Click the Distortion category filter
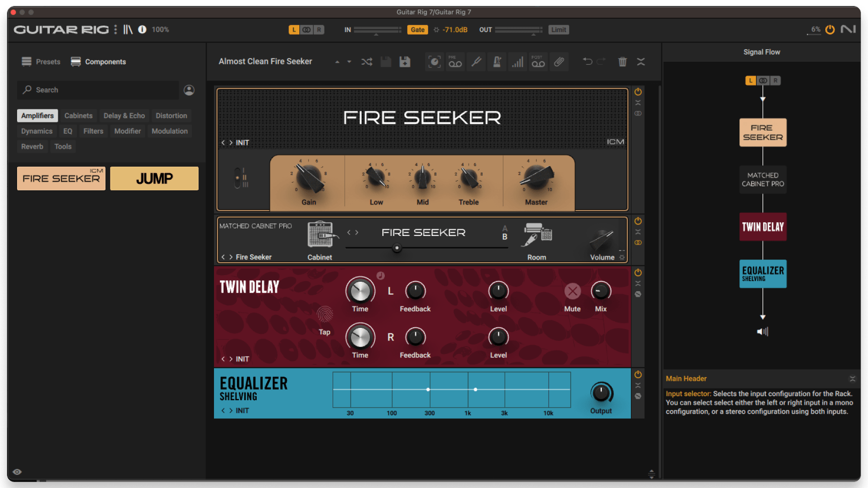Viewport: 868px width, 488px height. pyautogui.click(x=171, y=115)
